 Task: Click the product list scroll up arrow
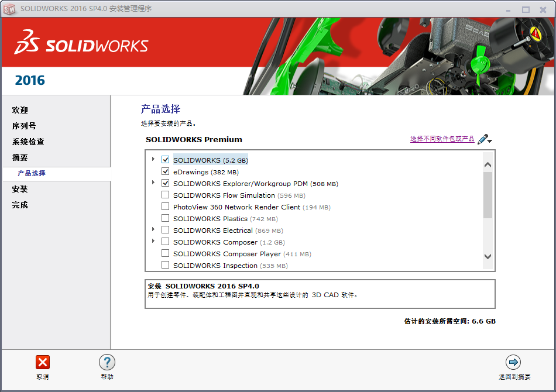488,164
